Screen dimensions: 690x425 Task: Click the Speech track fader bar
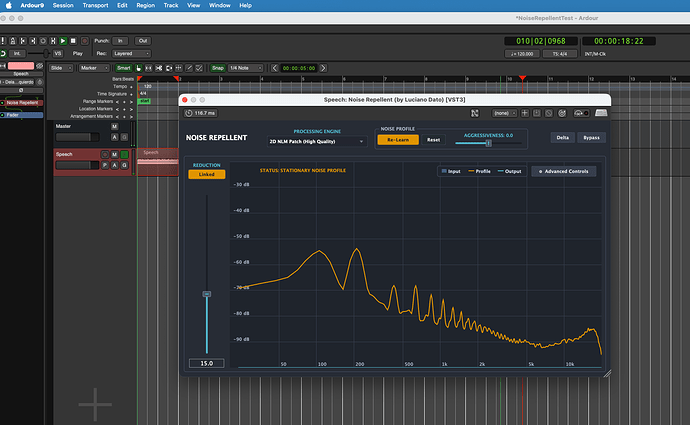click(x=77, y=165)
